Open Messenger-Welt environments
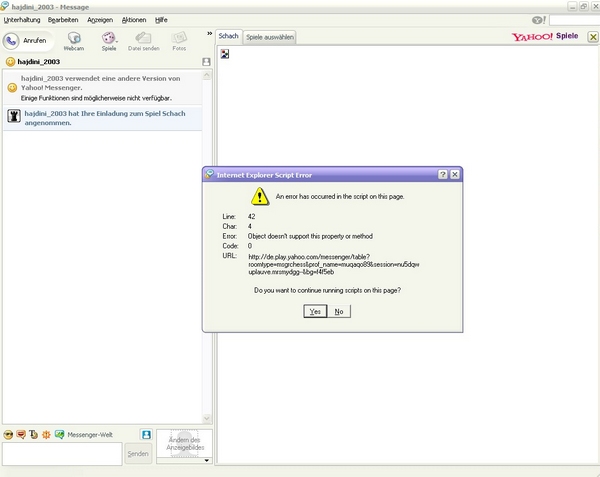Image resolution: width=600 pixels, height=477 pixels. tap(84, 435)
